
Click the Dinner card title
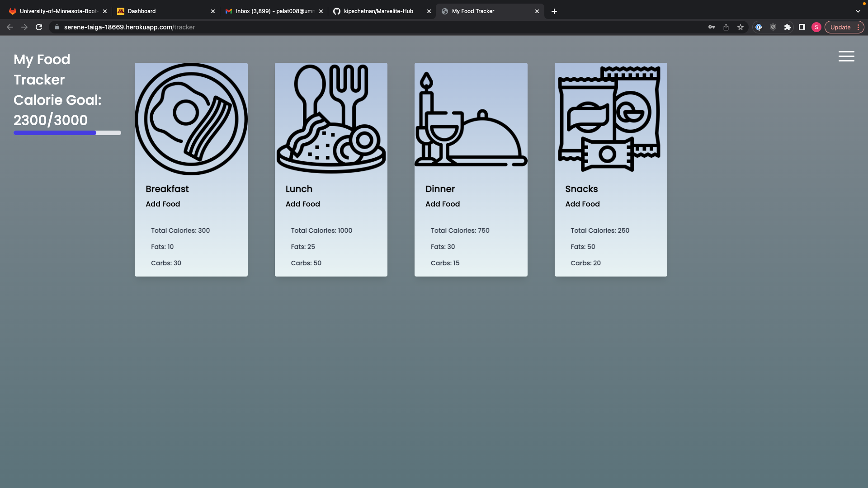(440, 189)
